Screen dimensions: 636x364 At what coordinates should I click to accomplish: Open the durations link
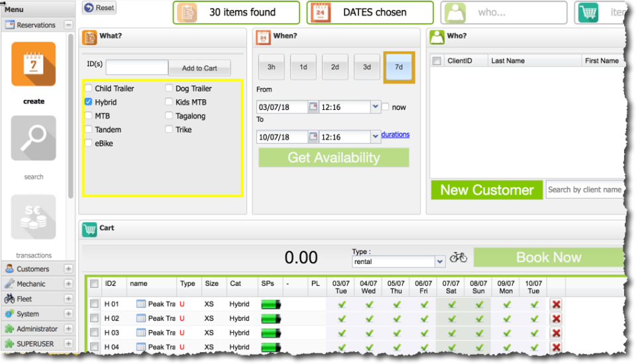[x=395, y=135]
